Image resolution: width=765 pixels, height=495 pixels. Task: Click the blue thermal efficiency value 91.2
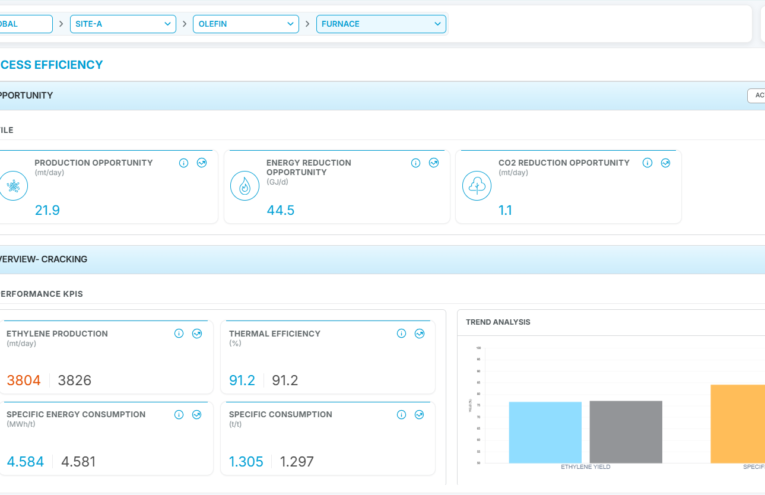[242, 380]
